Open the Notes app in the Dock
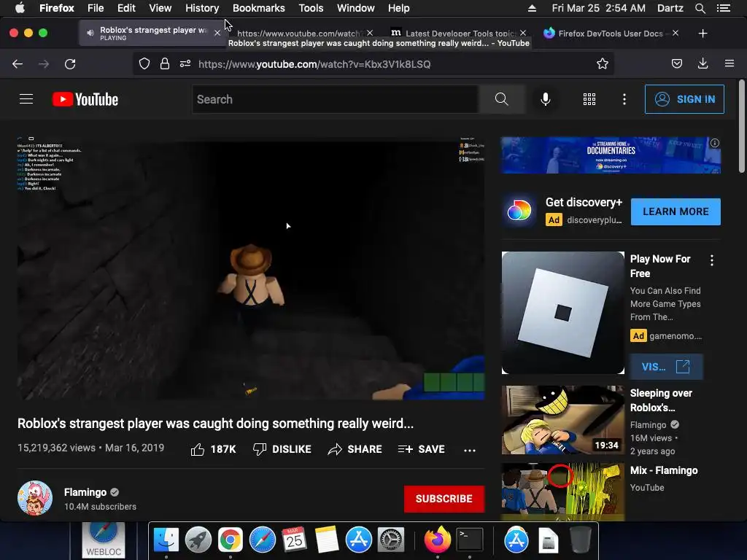 tap(326, 540)
